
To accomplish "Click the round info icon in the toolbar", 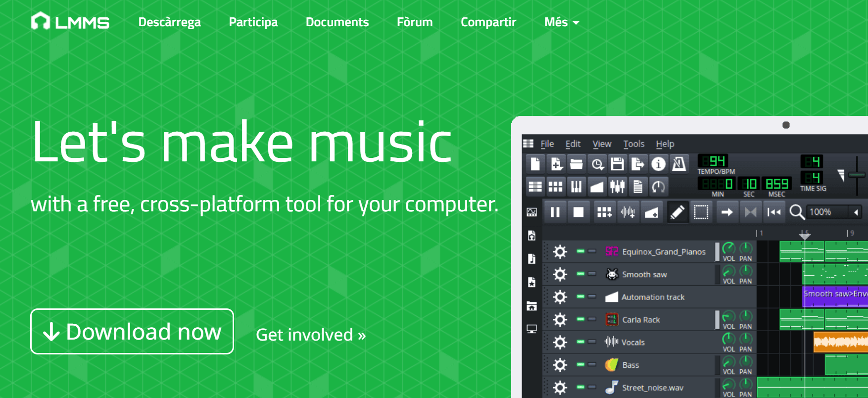I will (658, 164).
